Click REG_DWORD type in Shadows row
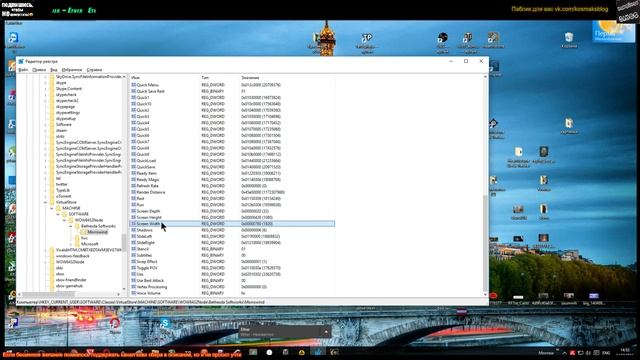Screen dimensions: 640x360 pyautogui.click(x=213, y=230)
